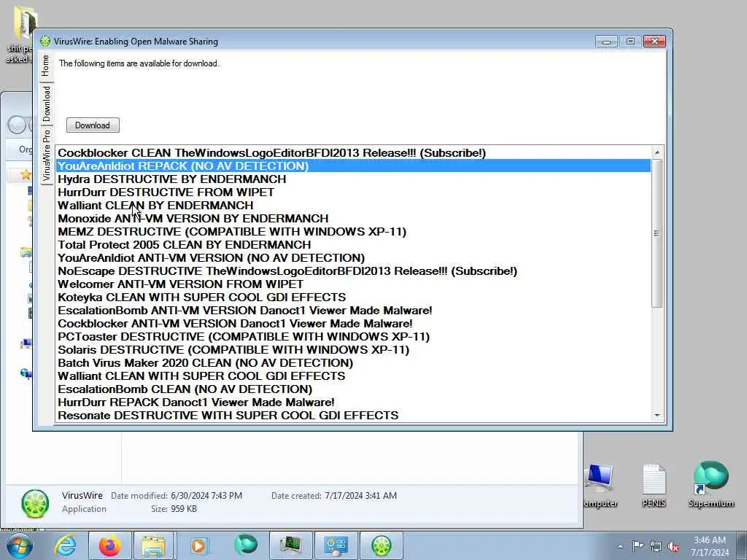Viewport: 747px width, 560px height.
Task: Open Windows Media Player taskbar icon
Action: click(198, 545)
